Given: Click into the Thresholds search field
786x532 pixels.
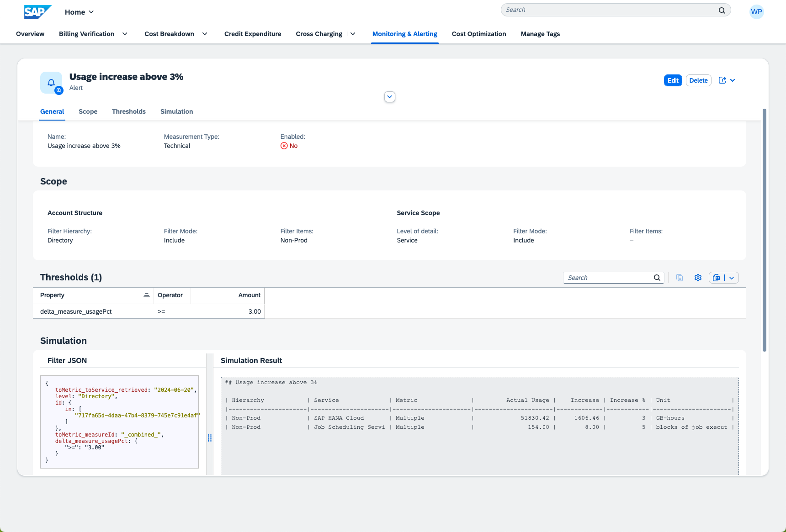Looking at the screenshot, I should [x=608, y=278].
